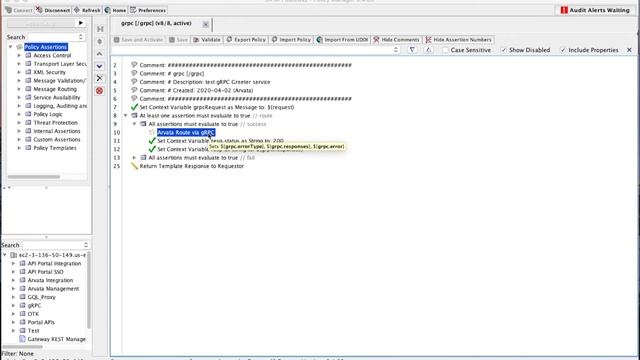The height and width of the screenshot is (360, 640).
Task: Click the add assertion to policy icon
Action: click(100, 29)
